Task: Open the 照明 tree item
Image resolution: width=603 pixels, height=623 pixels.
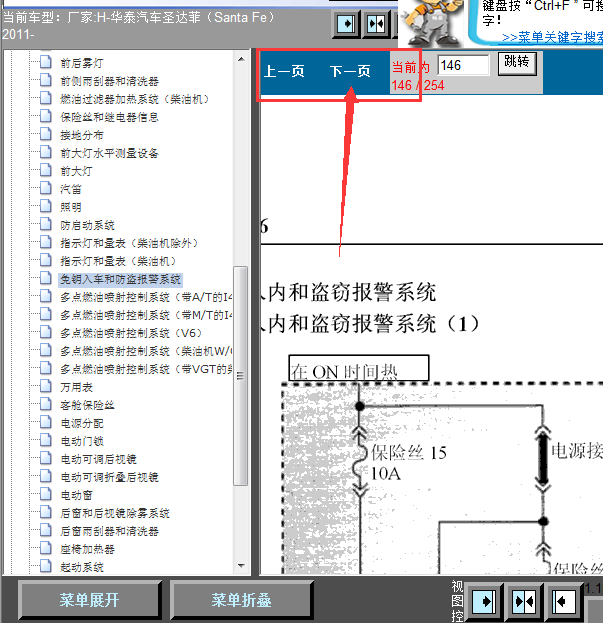Action: (71, 207)
